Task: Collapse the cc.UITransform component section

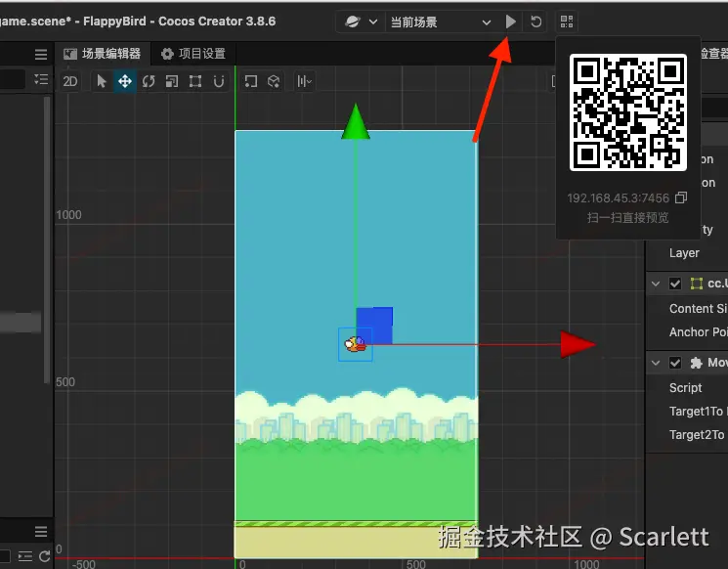Action: tap(656, 284)
